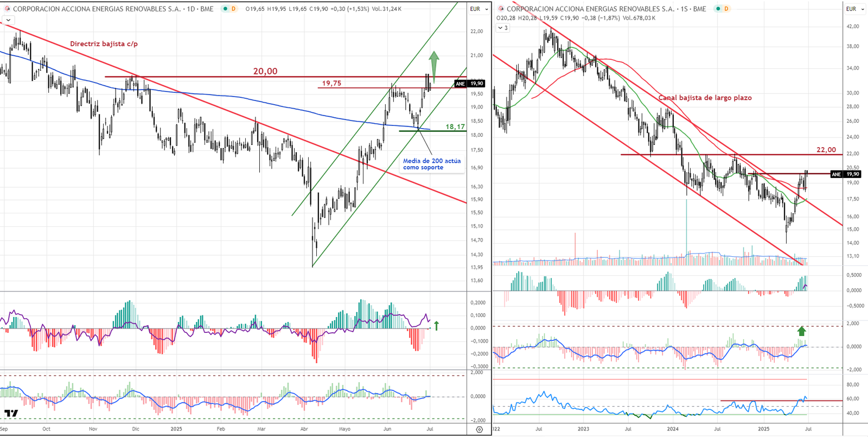Image resolution: width=868 pixels, height=437 pixels.
Task: Click the '2023' label on the weekly time axis
Action: click(x=583, y=429)
